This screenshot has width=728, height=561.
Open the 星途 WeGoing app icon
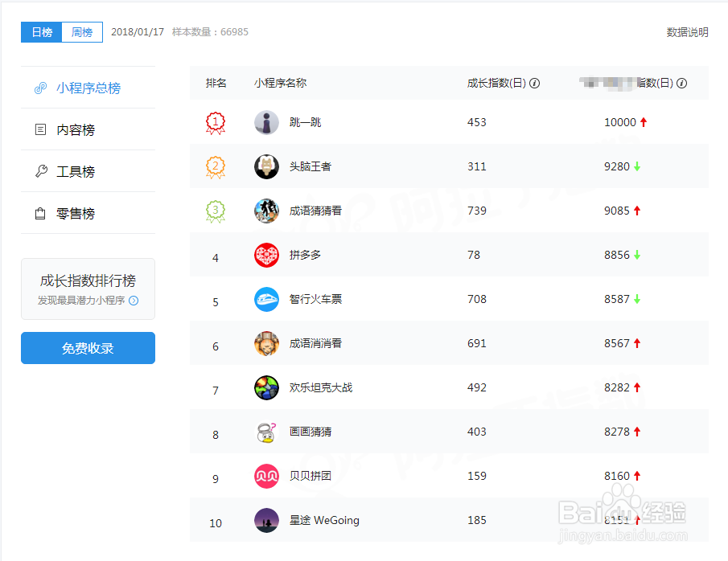pyautogui.click(x=266, y=520)
